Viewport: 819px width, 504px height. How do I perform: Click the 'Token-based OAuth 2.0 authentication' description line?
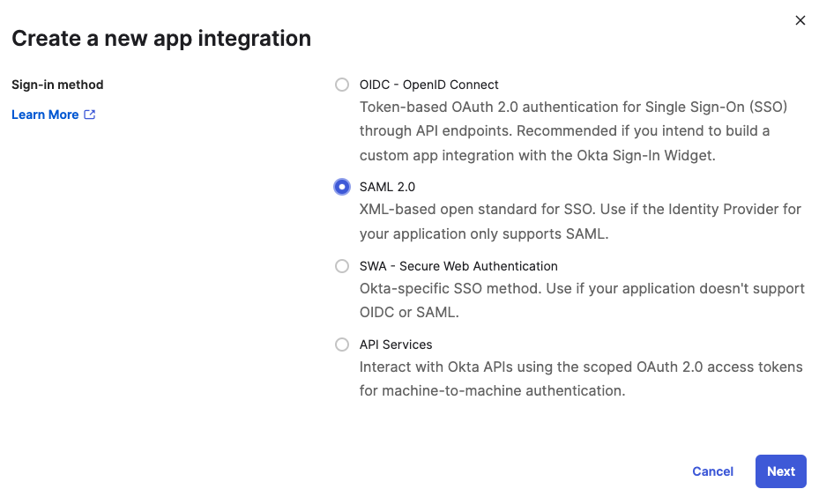point(573,107)
